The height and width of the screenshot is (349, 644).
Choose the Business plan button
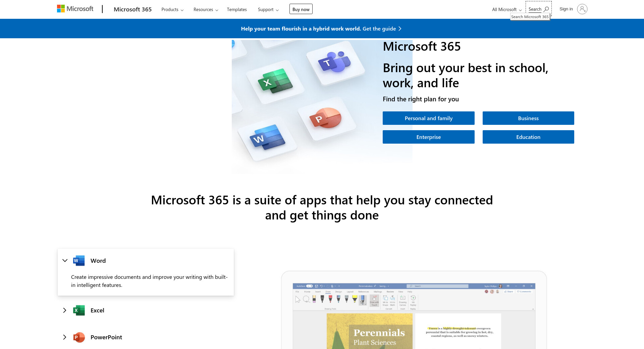pos(528,118)
